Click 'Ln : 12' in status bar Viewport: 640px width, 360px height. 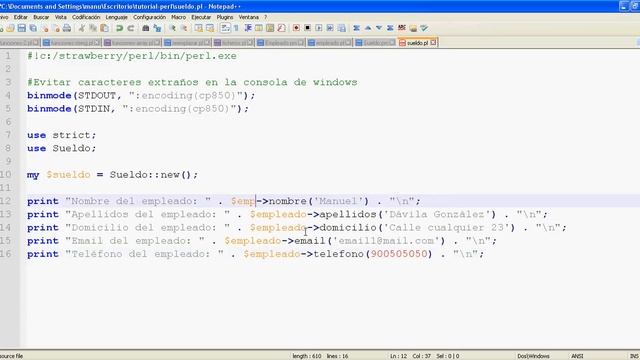398,356
